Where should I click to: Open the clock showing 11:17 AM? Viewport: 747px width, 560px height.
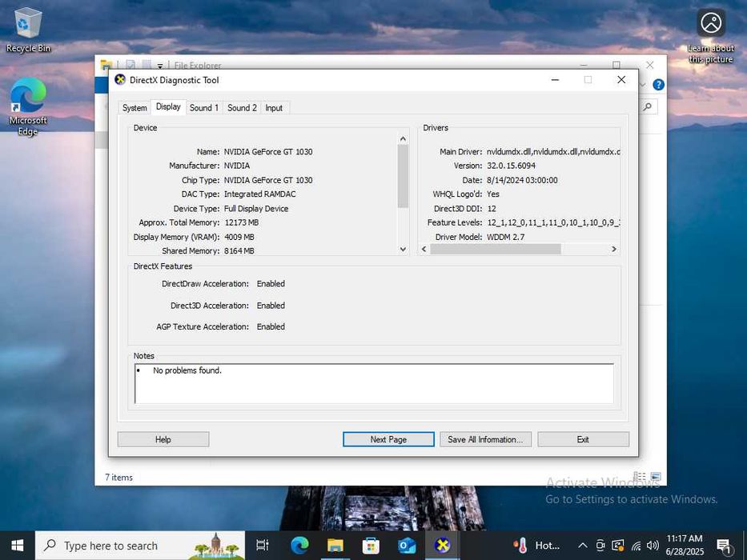pyautogui.click(x=685, y=546)
